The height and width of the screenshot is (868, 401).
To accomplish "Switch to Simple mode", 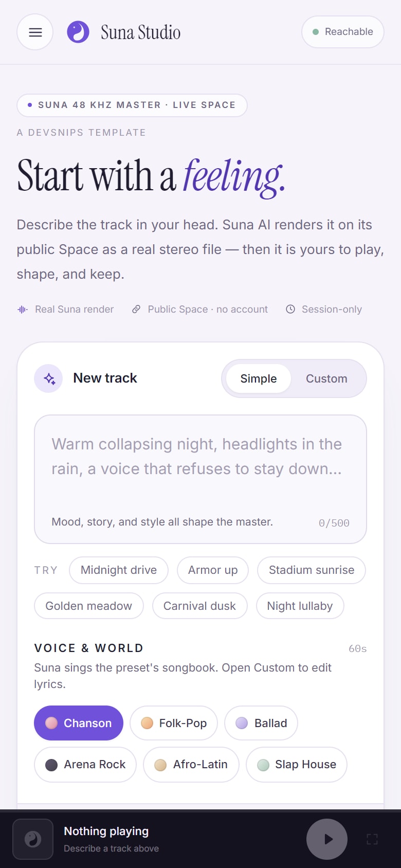I will click(259, 379).
